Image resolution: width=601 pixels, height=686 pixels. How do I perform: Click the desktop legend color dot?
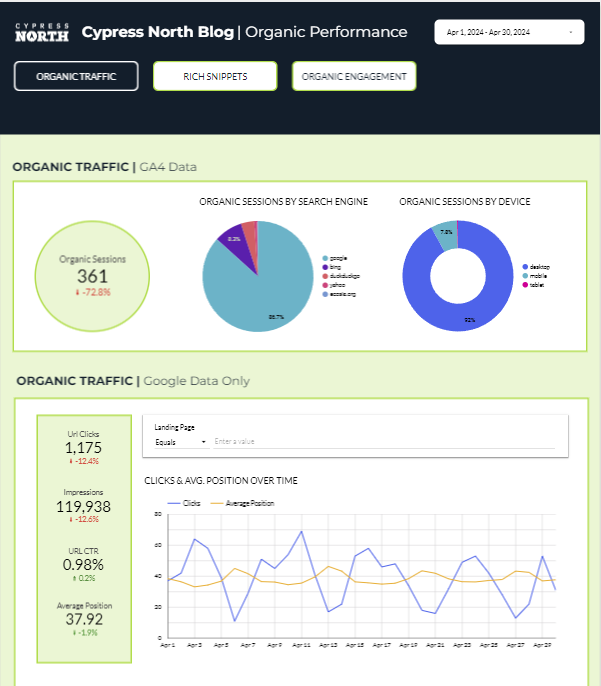pos(525,266)
